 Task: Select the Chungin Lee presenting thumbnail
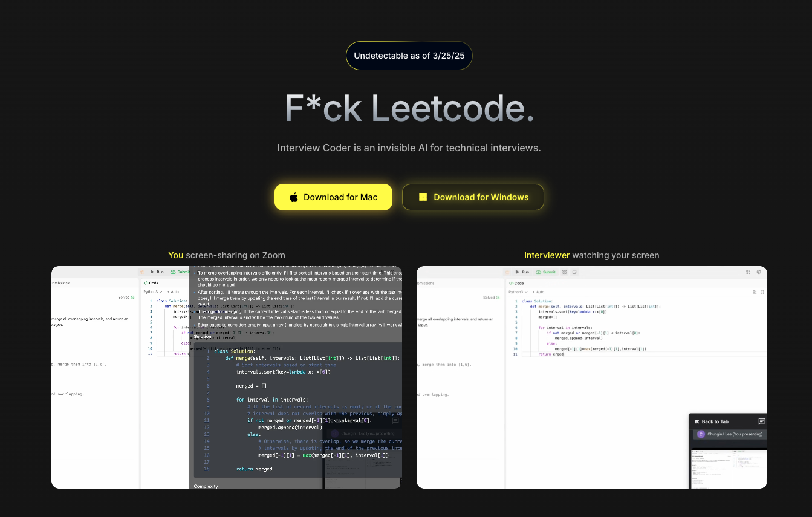(x=729, y=434)
